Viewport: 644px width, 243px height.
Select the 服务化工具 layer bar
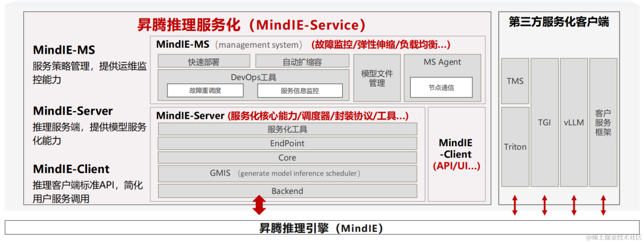(287, 129)
